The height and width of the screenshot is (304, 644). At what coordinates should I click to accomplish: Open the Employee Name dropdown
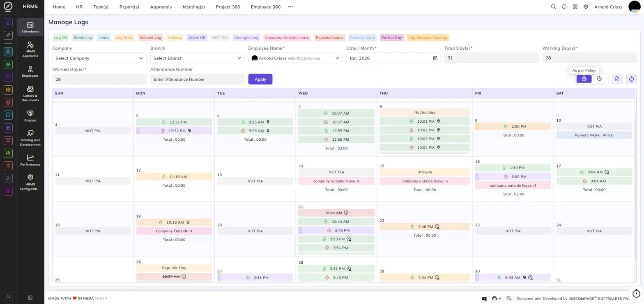point(295,58)
